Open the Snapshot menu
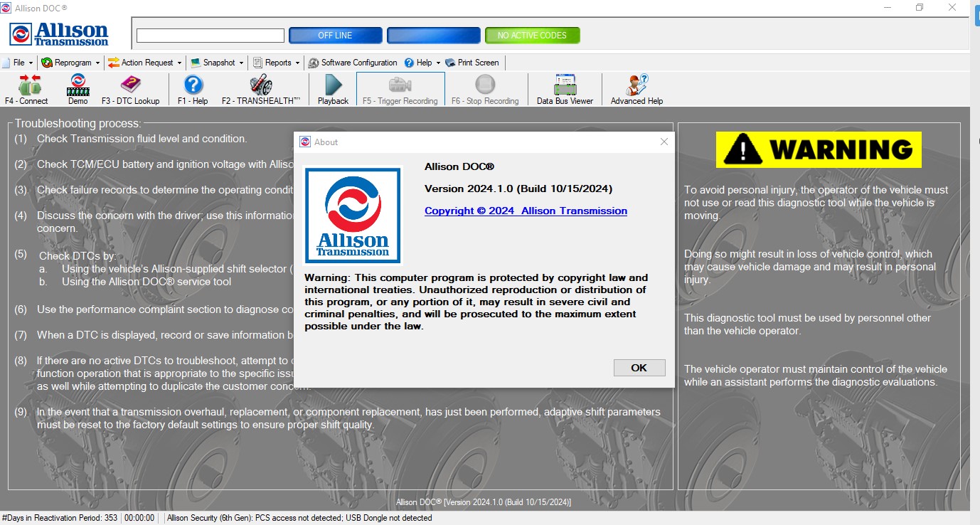Image resolution: width=980 pixels, height=525 pixels. pos(217,63)
